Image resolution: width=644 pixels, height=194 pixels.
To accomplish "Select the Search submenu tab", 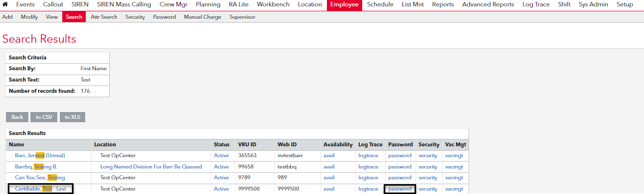I will (74, 17).
